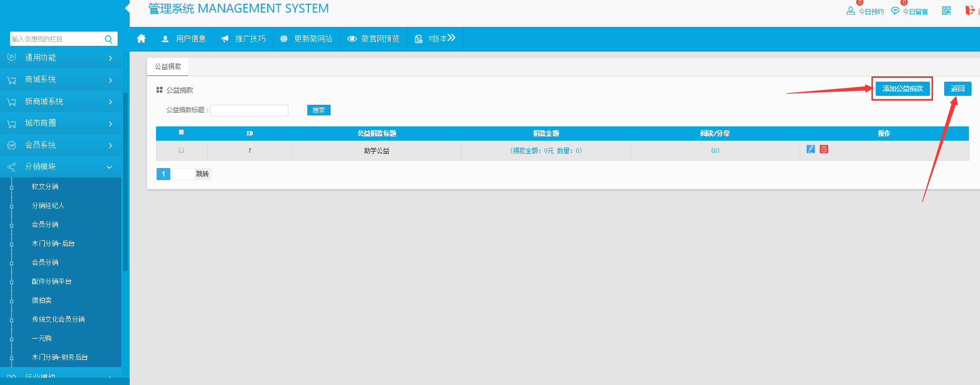This screenshot has height=385, width=980.
Task: Open the 今日预约 link
Action: point(871,12)
